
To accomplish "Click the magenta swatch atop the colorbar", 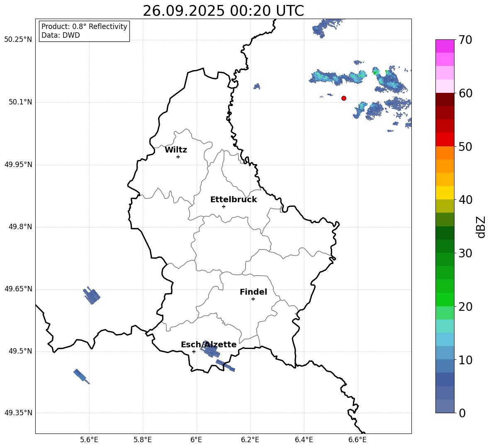I will [x=445, y=46].
